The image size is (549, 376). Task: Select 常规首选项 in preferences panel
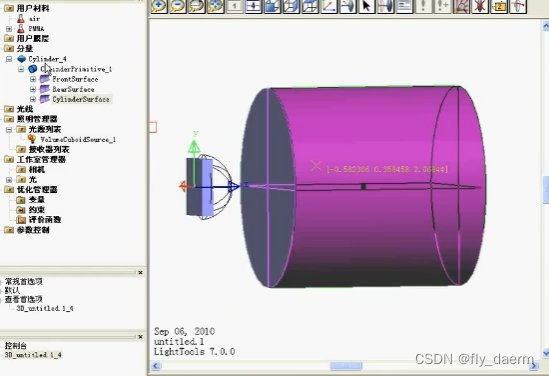23,281
